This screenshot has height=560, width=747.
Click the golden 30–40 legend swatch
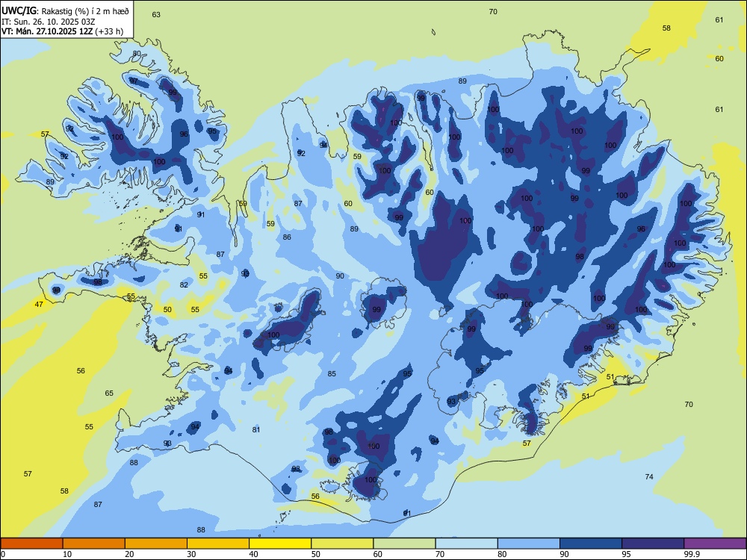[x=218, y=544]
